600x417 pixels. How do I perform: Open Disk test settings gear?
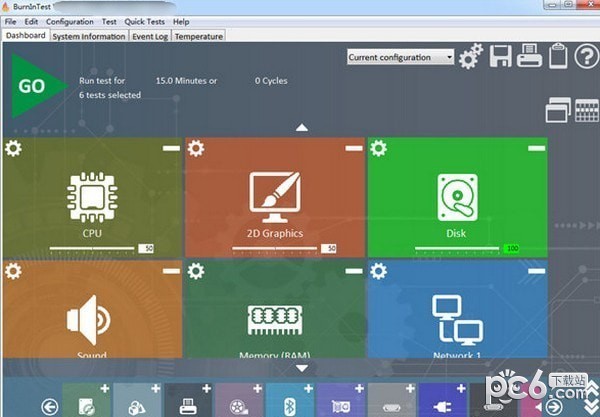[x=378, y=148]
